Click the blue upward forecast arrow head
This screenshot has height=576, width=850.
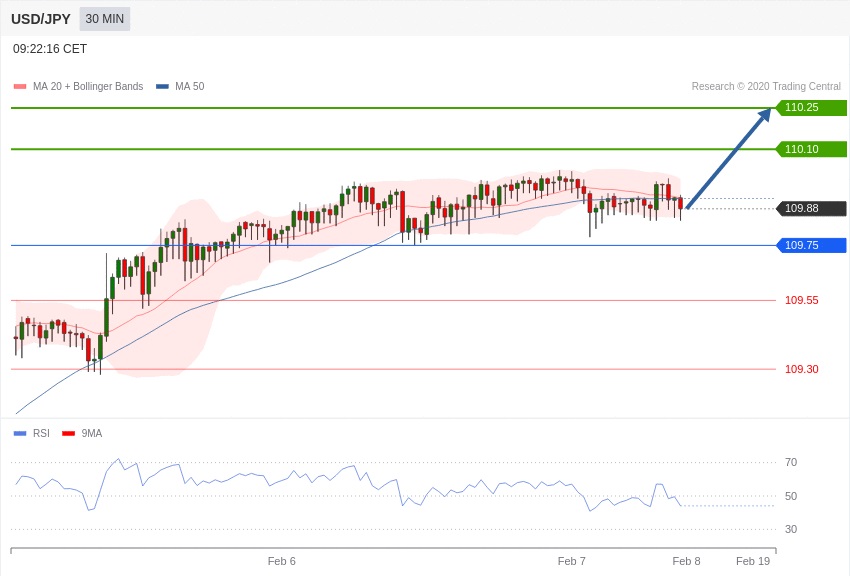pos(764,115)
